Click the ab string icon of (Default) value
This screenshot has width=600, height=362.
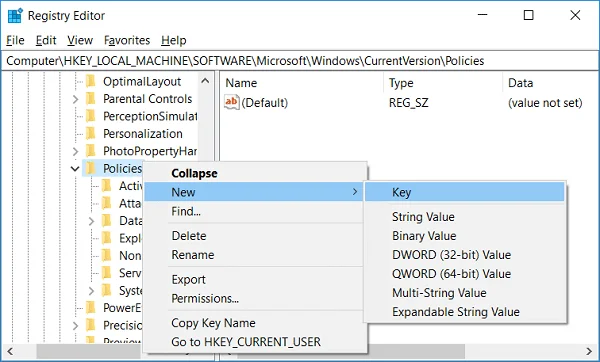tap(232, 103)
